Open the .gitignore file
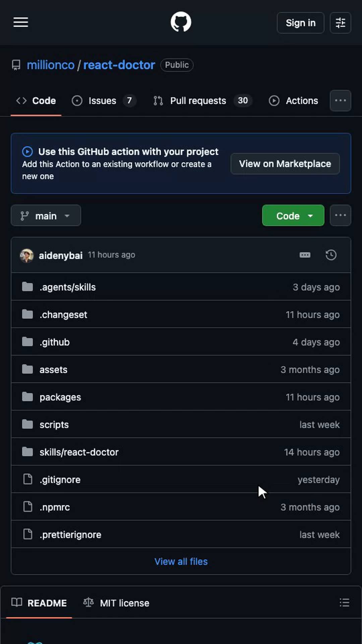Viewport: 362px width, 644px height. click(x=60, y=480)
